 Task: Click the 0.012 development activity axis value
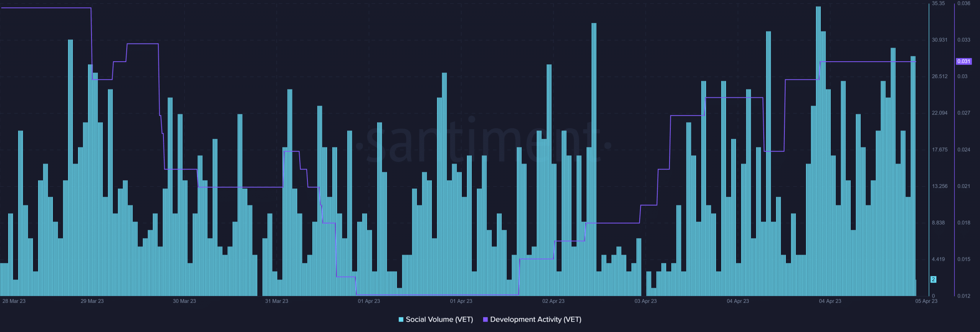(964, 296)
